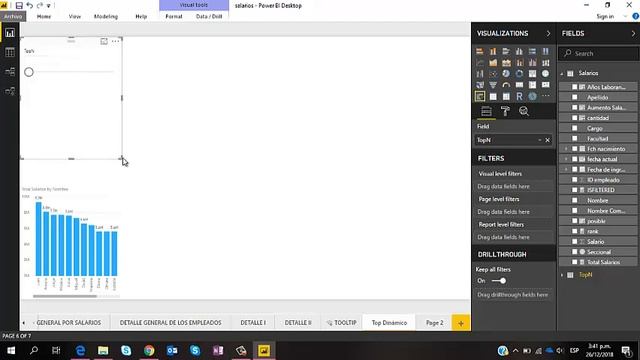Expand the Fecha de ingr... date hierarchy

tap(566, 169)
